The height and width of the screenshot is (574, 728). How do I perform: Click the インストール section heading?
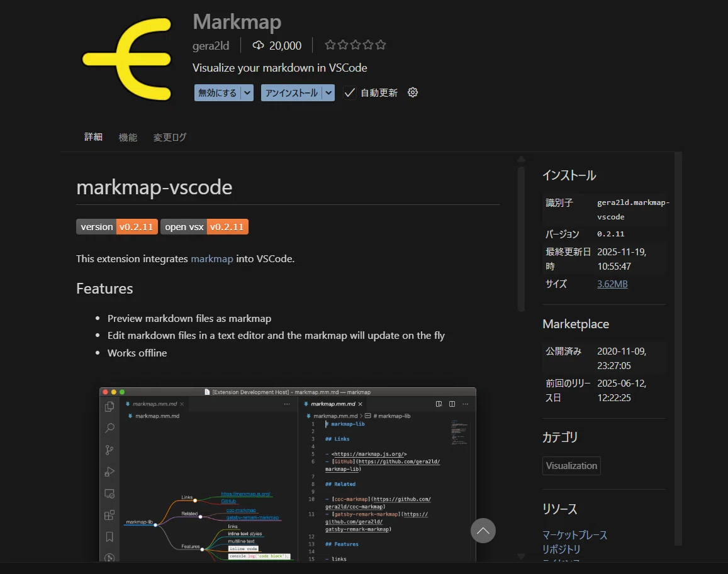pos(569,175)
